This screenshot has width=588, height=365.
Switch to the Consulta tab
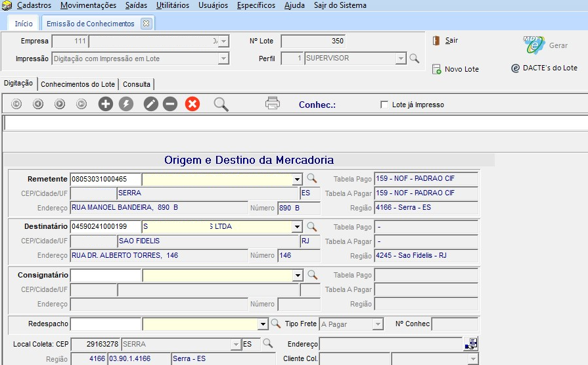[x=137, y=84]
